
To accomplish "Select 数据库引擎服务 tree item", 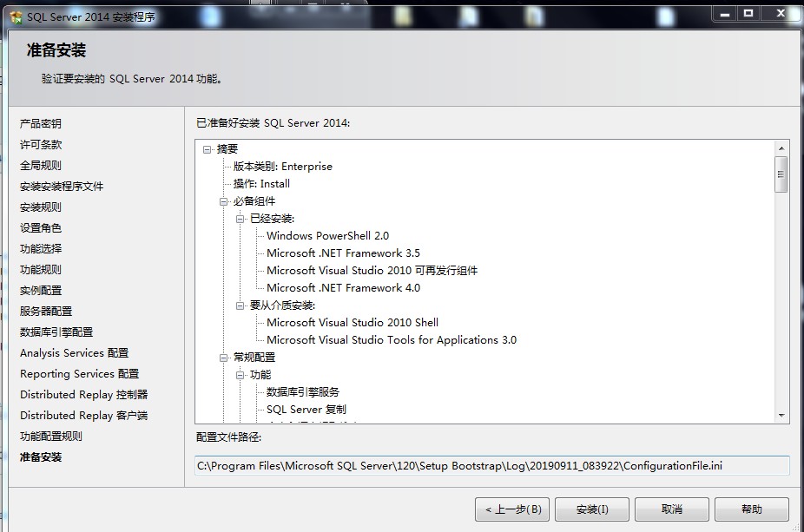I will tap(302, 392).
